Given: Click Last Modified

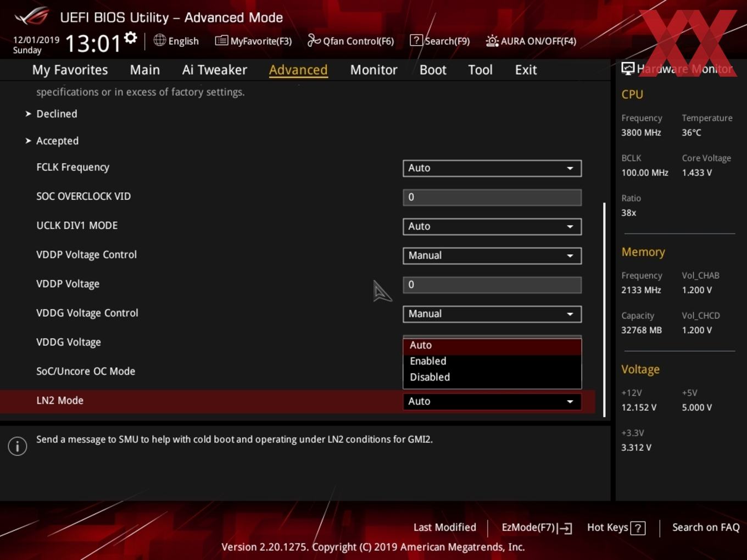Looking at the screenshot, I should coord(445,527).
